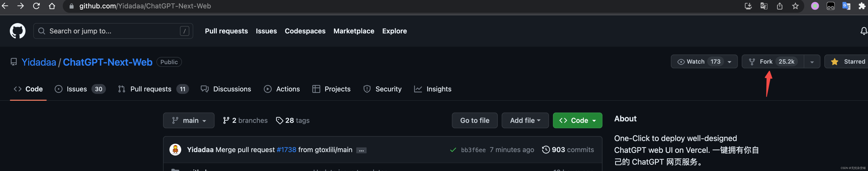Image resolution: width=868 pixels, height=171 pixels.
Task: Switch to the Discussions tab
Action: pyautogui.click(x=226, y=89)
